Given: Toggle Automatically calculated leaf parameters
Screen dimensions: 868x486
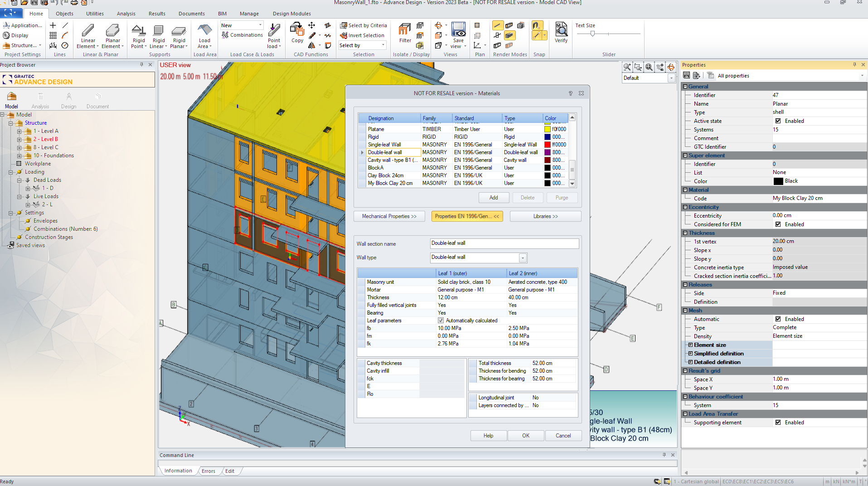Looking at the screenshot, I should pyautogui.click(x=441, y=321).
